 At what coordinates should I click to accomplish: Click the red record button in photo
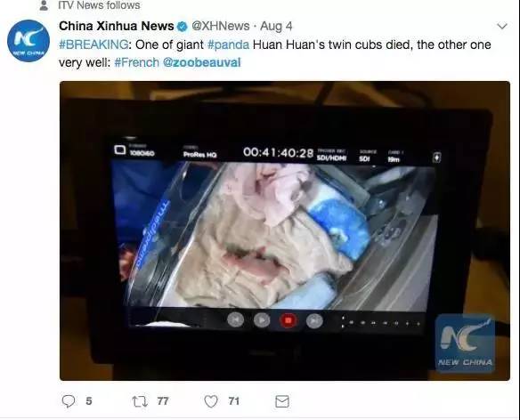pyautogui.click(x=288, y=320)
